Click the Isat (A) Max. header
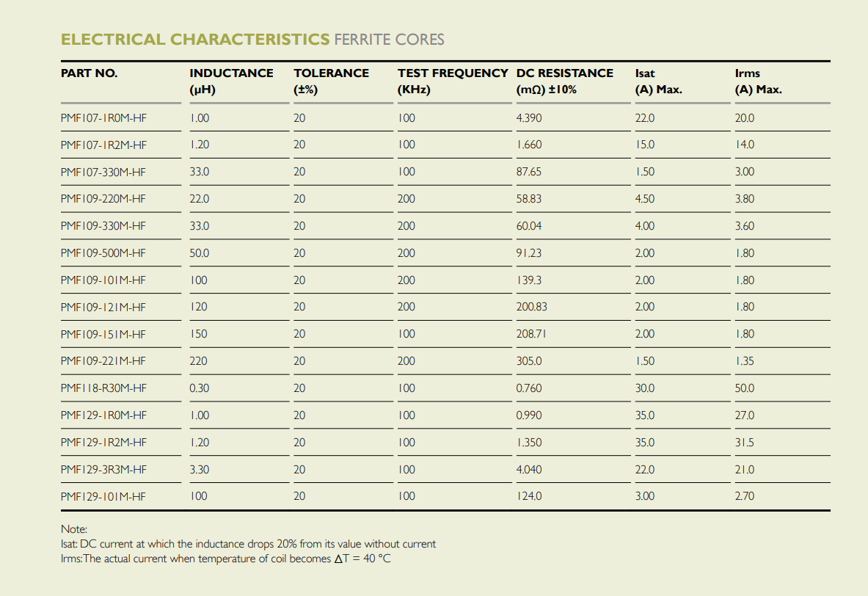 [x=659, y=81]
